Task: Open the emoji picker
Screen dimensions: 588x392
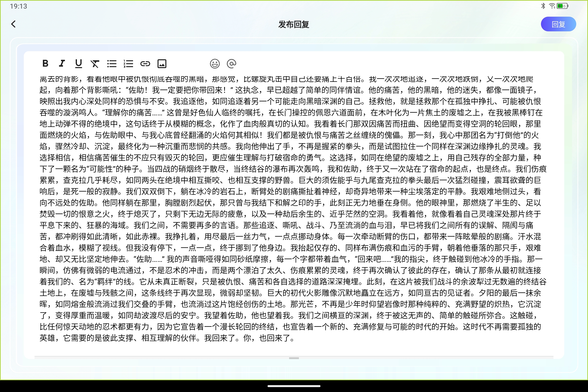Action: click(215, 64)
